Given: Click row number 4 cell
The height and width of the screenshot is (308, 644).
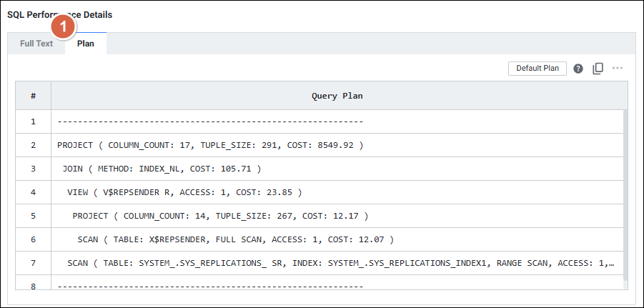Looking at the screenshot, I should pyautogui.click(x=34, y=192).
